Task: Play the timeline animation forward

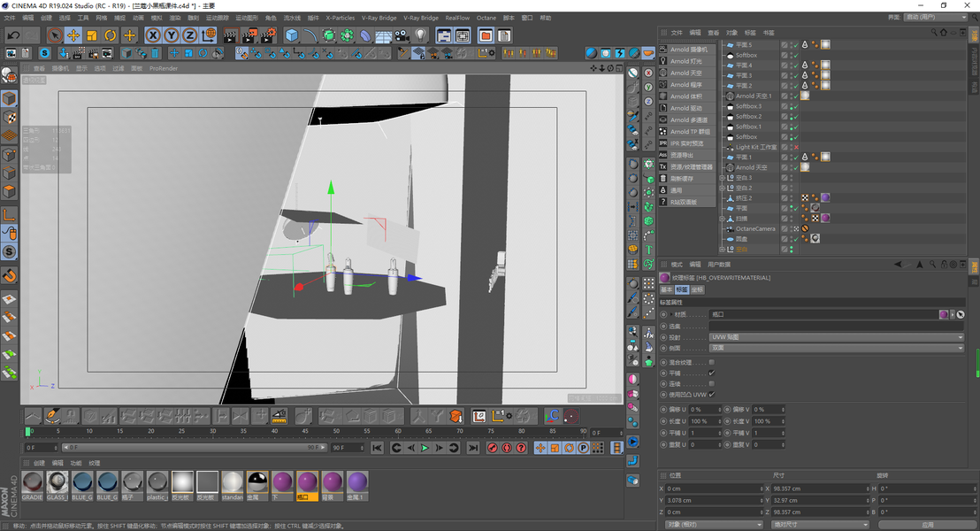Action: pos(425,448)
